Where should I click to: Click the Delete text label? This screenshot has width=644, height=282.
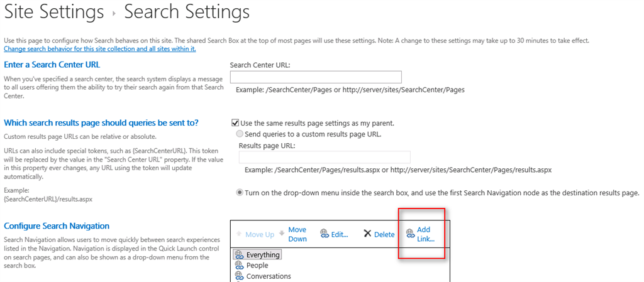(384, 234)
